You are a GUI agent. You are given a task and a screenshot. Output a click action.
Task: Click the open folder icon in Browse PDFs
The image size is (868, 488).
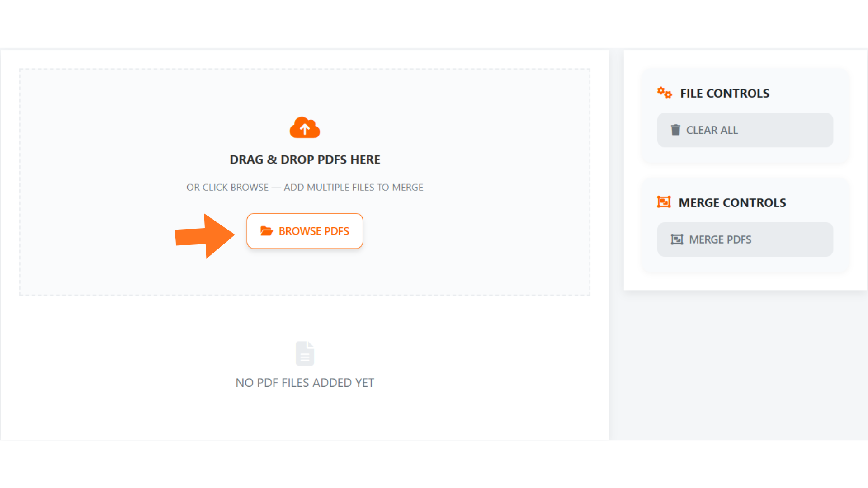(x=266, y=231)
